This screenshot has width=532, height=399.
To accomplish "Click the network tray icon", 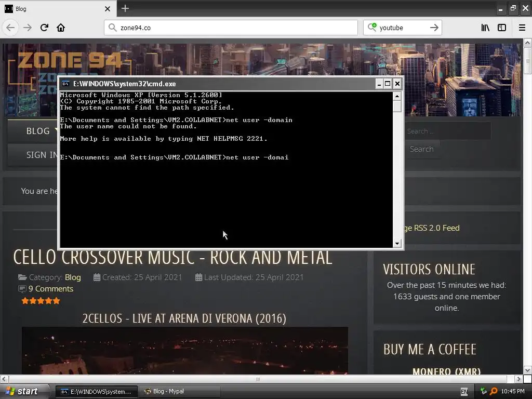I will point(484,392).
